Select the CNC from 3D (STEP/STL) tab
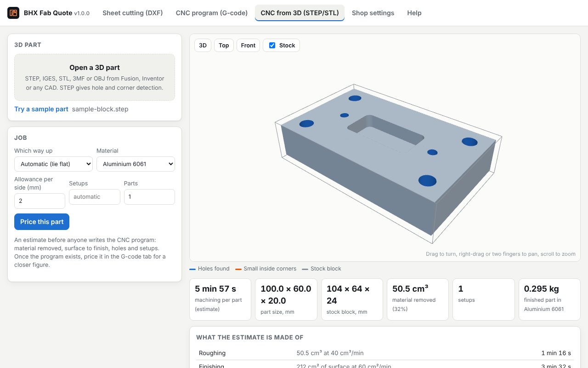The width and height of the screenshot is (588, 368). coord(300,13)
